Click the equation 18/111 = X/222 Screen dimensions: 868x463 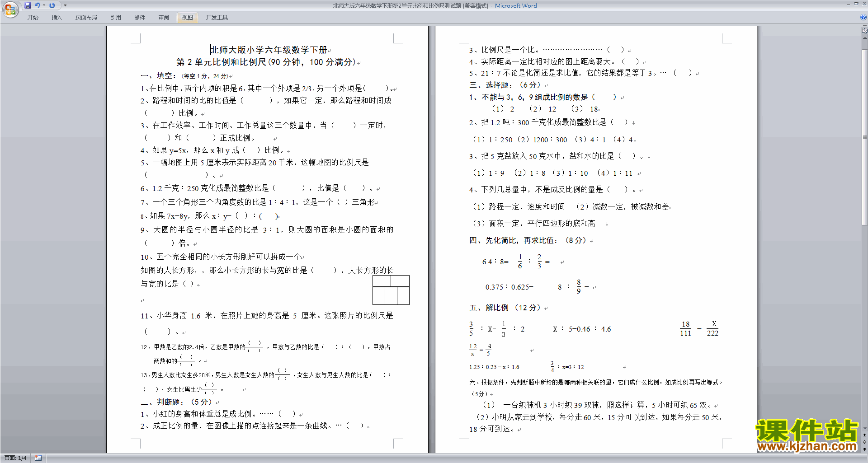click(699, 329)
